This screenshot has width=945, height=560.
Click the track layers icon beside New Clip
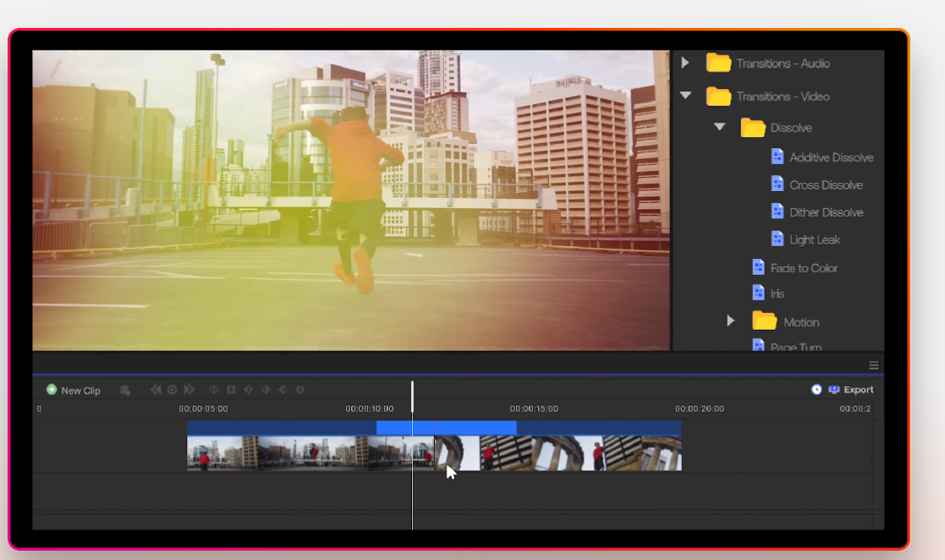[x=125, y=389]
